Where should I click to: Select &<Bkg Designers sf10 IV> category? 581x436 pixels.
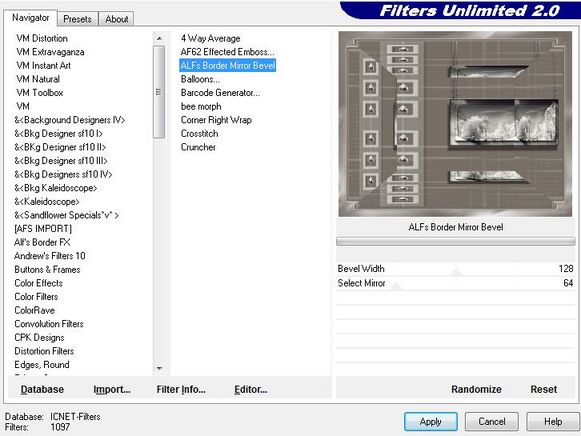click(63, 174)
